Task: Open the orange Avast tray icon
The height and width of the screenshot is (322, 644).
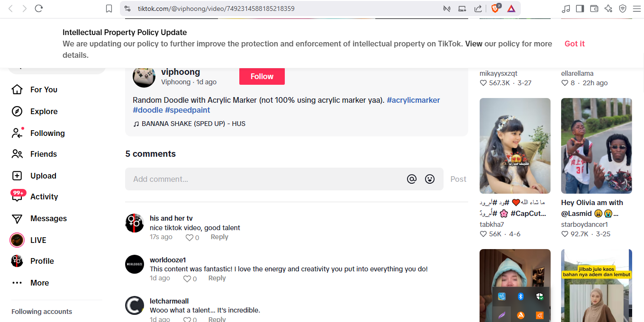Action: click(x=520, y=315)
